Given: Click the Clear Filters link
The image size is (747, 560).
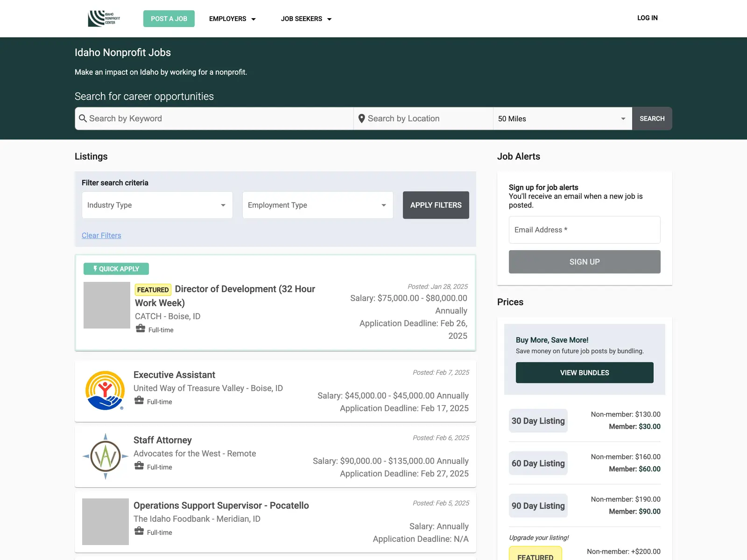Looking at the screenshot, I should click(101, 236).
